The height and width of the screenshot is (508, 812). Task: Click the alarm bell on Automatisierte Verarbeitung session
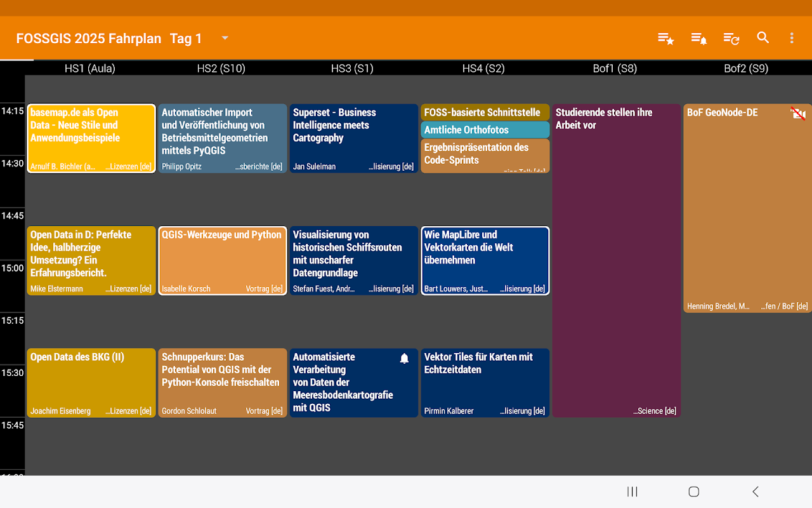point(404,359)
